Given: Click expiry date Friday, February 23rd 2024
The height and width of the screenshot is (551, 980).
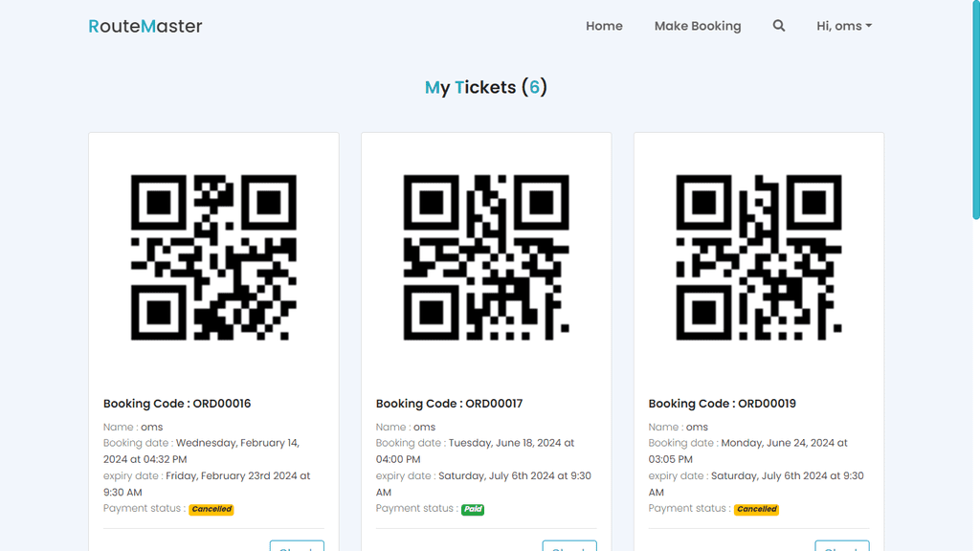Looking at the screenshot, I should point(207,484).
